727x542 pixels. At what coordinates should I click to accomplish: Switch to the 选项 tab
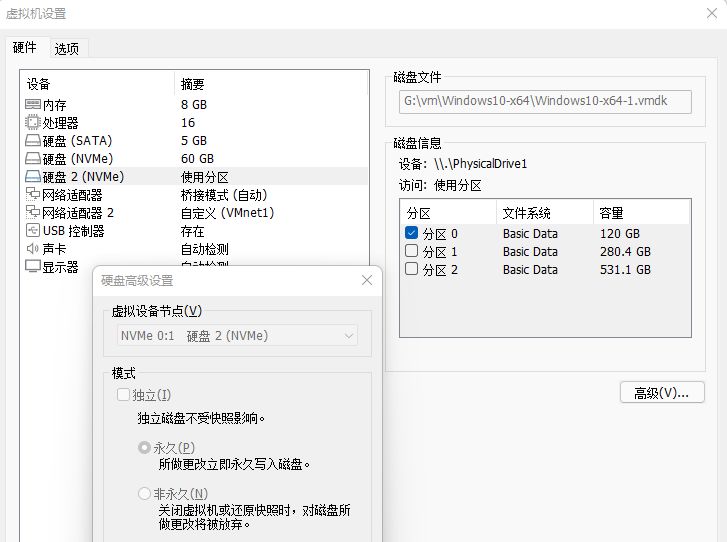coord(67,49)
